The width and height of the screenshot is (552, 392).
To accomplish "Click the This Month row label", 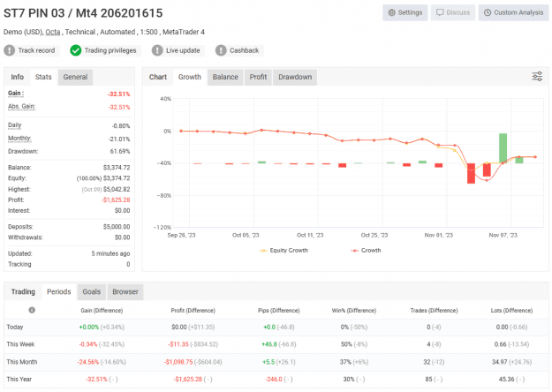I will click(x=22, y=362).
